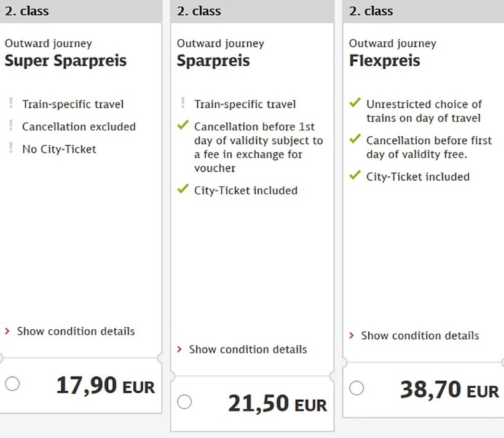Screen dimensions: 504x438
Task: Open Show condition details for Flexpreis
Action: tap(419, 336)
